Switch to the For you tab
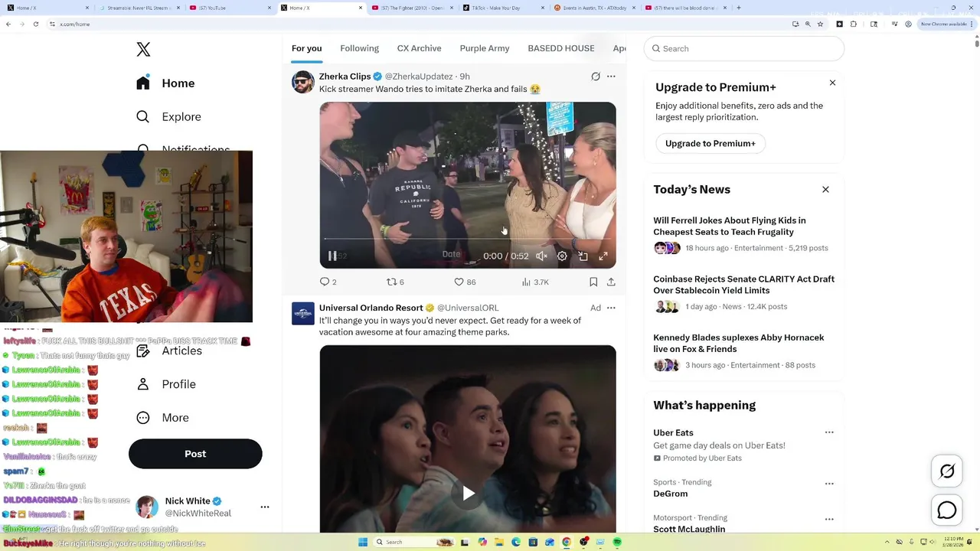 click(306, 48)
